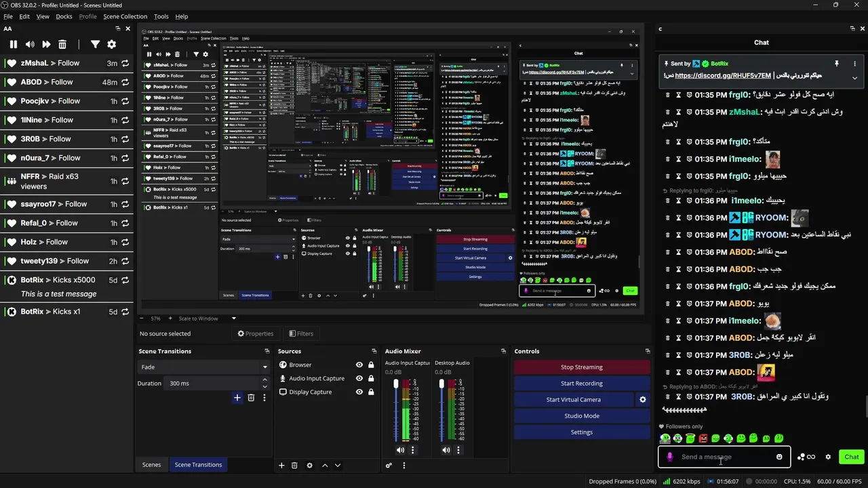Screen dimensions: 868x488
Task: Open source properties gear in Sources dock
Action: pos(310,465)
